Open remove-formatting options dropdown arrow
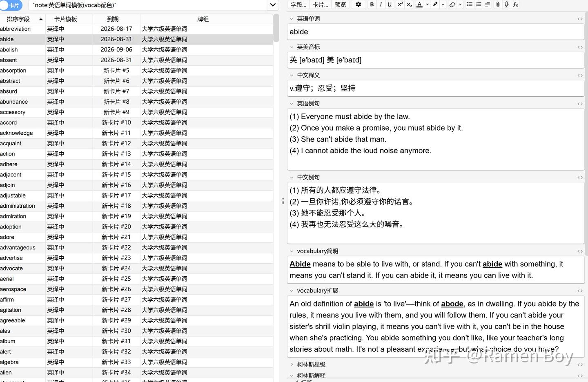Viewport: 588px width, 382px height. 460,4
